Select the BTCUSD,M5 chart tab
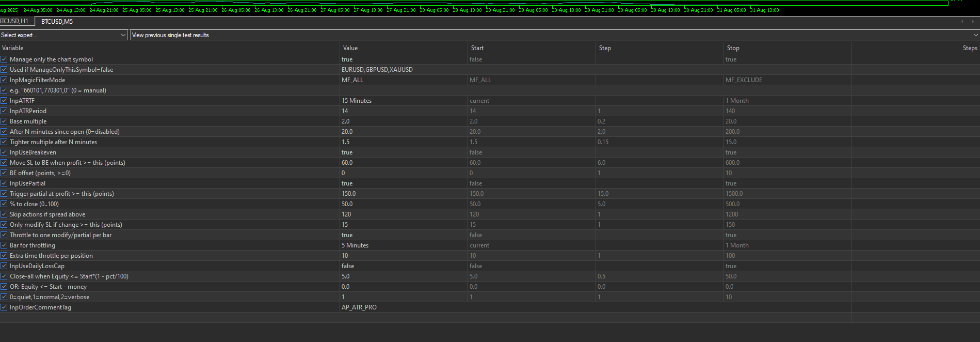The height and width of the screenshot is (342, 980). [57, 22]
